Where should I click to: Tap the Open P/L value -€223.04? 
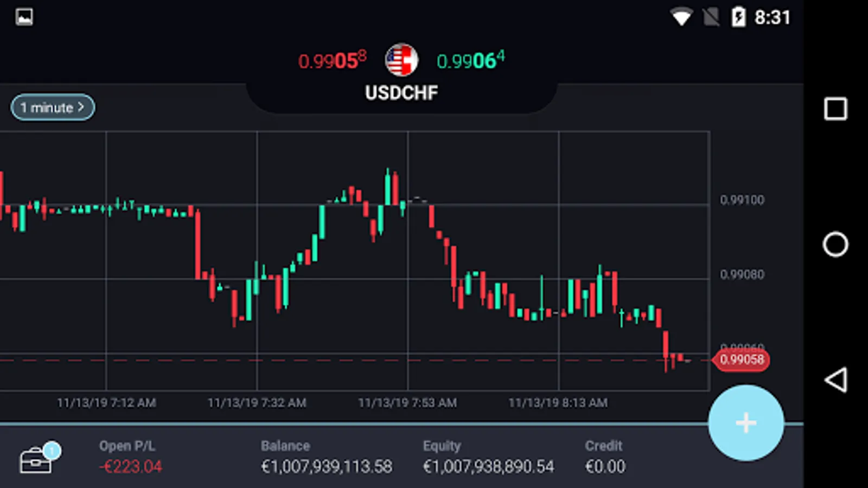pyautogui.click(x=130, y=466)
